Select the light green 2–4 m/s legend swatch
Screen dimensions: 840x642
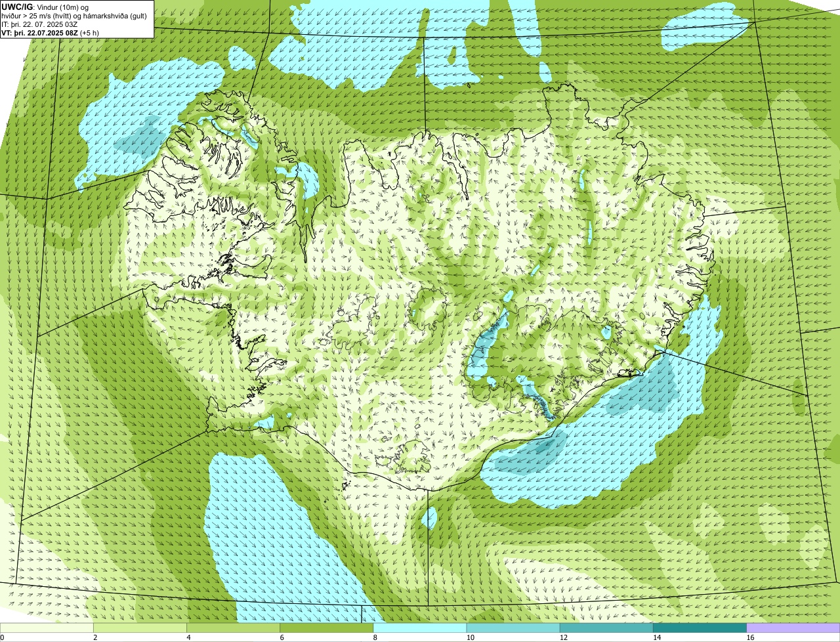[140, 628]
